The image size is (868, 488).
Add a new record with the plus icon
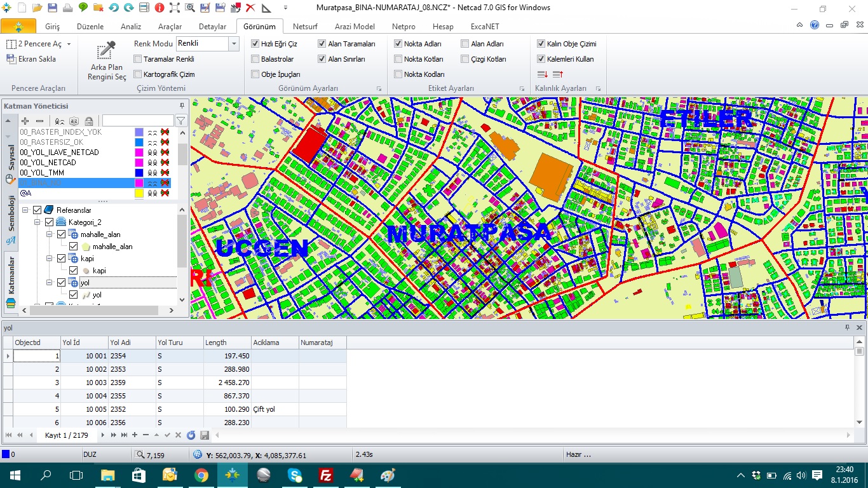[x=135, y=435]
